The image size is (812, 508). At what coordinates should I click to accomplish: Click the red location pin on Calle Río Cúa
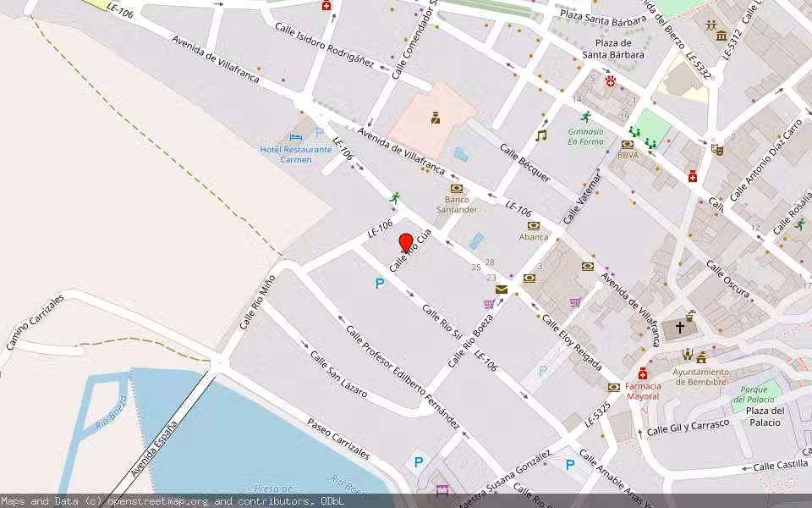(406, 243)
